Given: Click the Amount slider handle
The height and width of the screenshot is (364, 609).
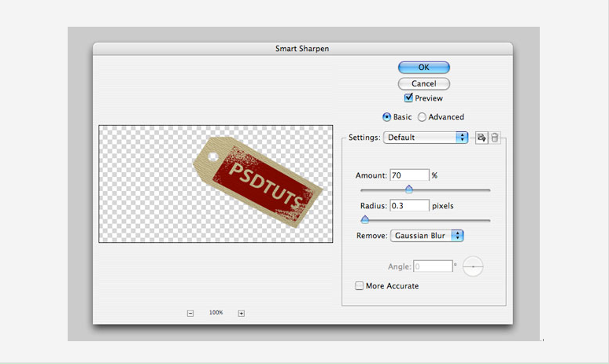Looking at the screenshot, I should coord(408,189).
